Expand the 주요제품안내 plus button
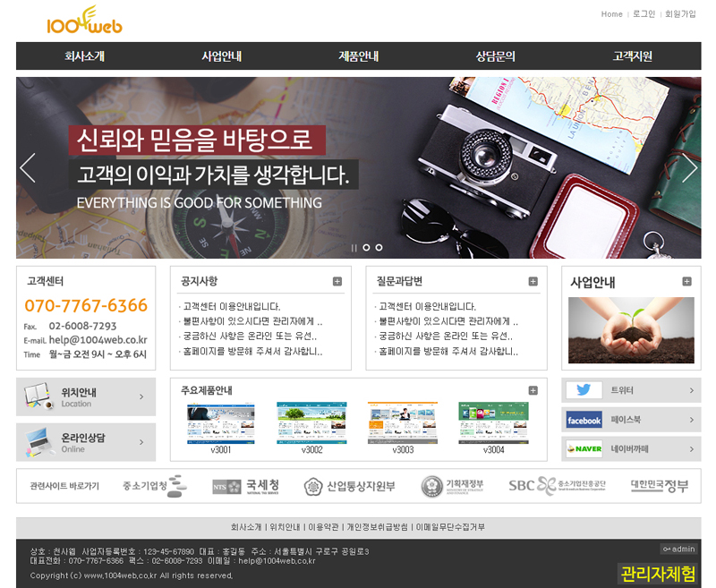 (533, 390)
